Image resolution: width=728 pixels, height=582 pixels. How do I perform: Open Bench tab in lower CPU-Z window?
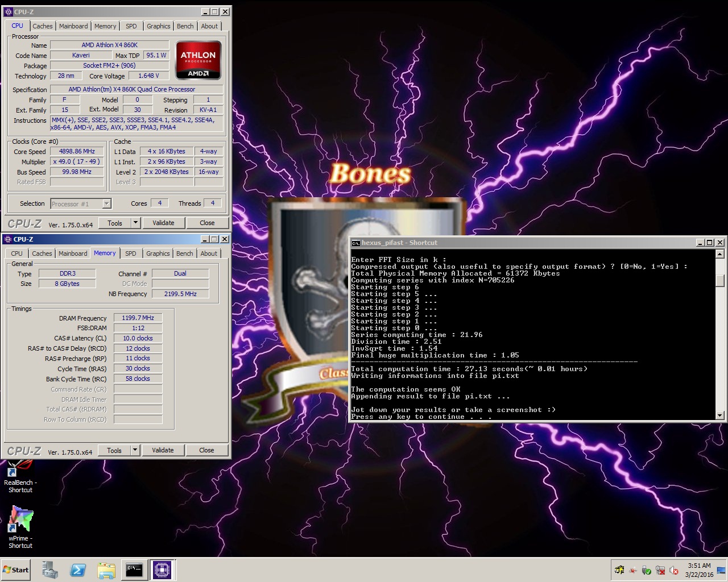[185, 253]
